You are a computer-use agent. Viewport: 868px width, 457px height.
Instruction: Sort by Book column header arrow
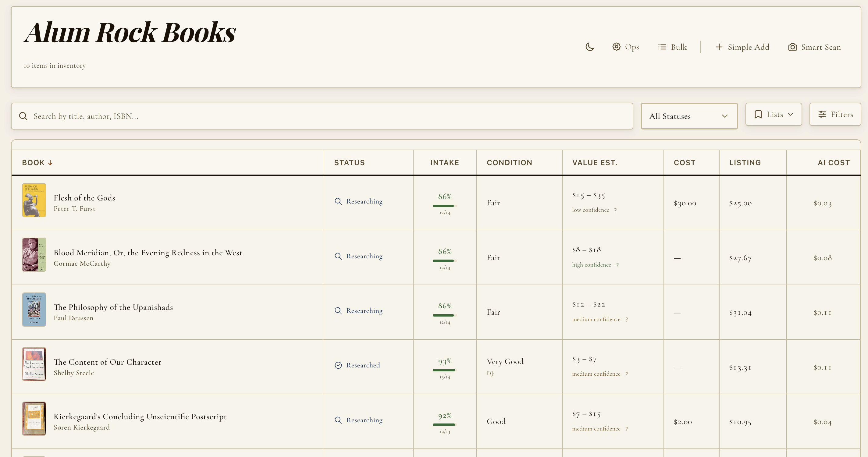pos(50,163)
